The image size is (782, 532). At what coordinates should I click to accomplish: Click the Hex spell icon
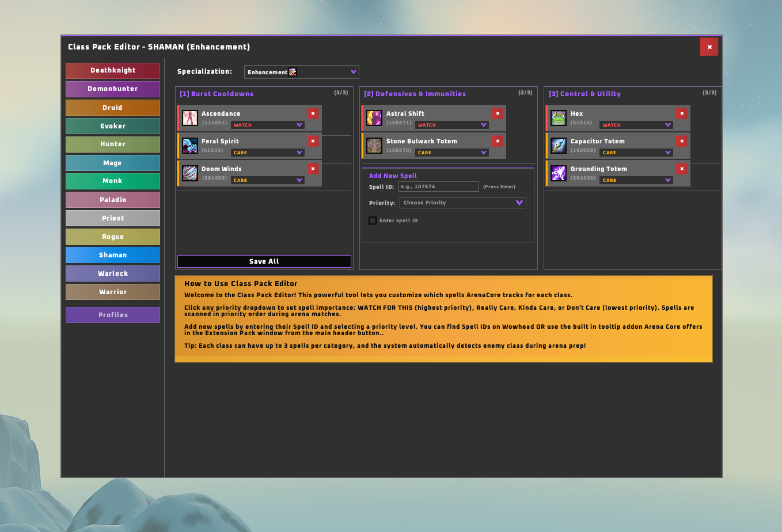point(558,117)
